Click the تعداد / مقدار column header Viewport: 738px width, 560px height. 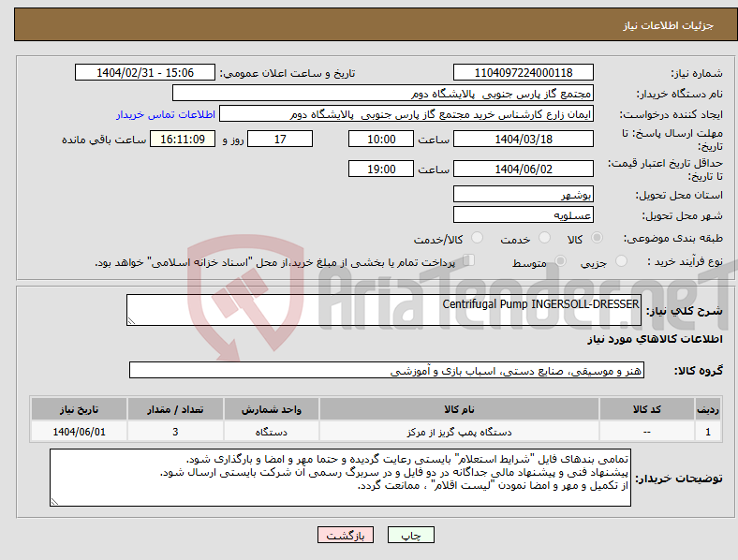pos(175,409)
